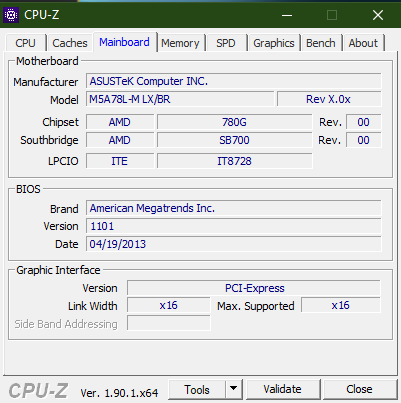Click the Manufacturer field ASUSTeK Computer INC.

coord(233,81)
